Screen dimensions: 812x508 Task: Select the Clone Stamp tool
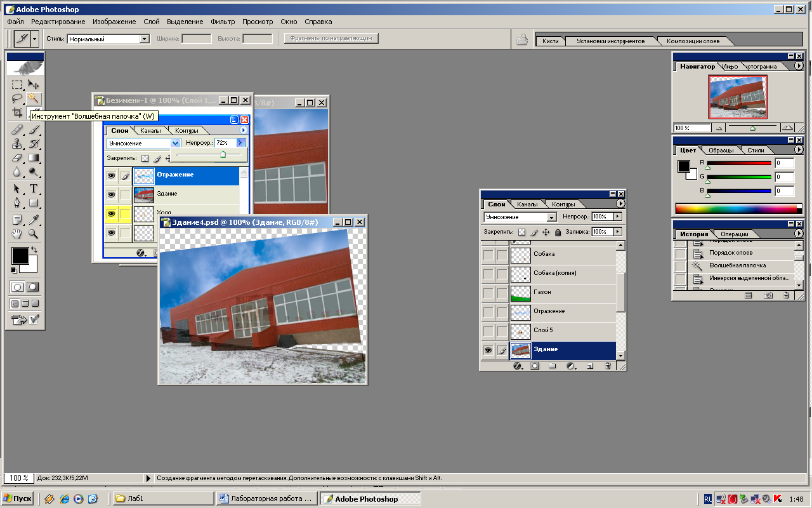point(17,144)
